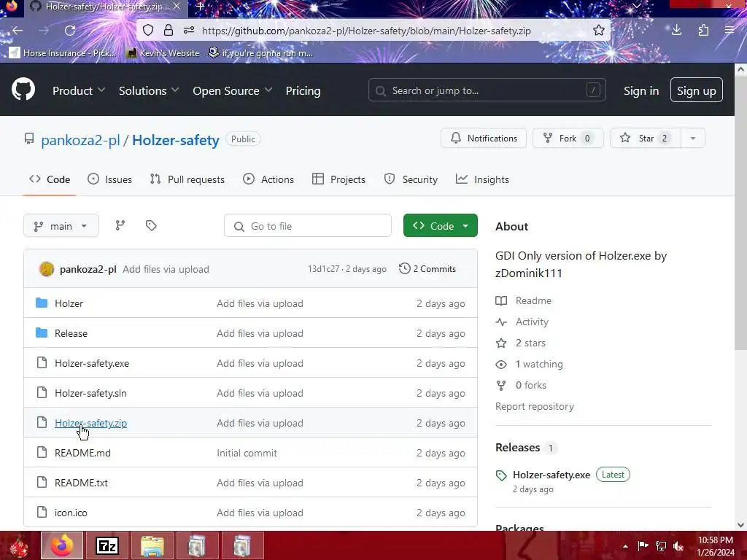
Task: Open the Release folder
Action: pyautogui.click(x=71, y=333)
